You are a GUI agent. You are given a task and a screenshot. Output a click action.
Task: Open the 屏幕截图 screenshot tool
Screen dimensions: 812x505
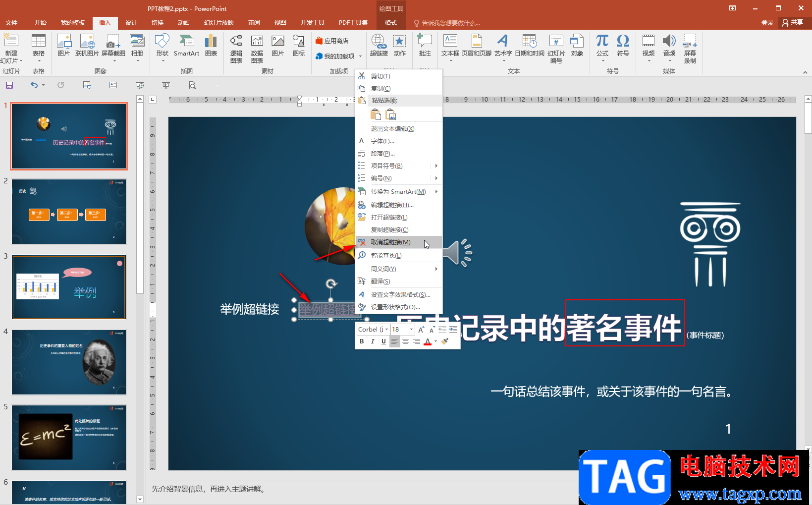coord(113,48)
